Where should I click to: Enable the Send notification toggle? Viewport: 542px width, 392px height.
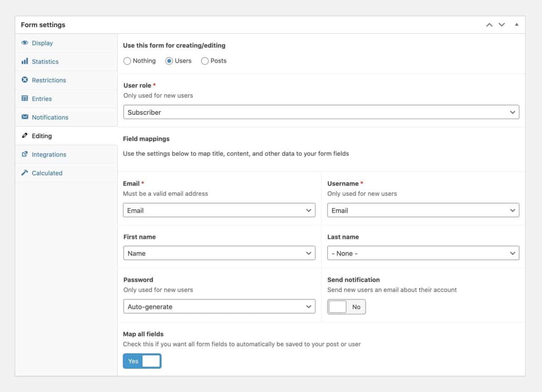pyautogui.click(x=346, y=306)
